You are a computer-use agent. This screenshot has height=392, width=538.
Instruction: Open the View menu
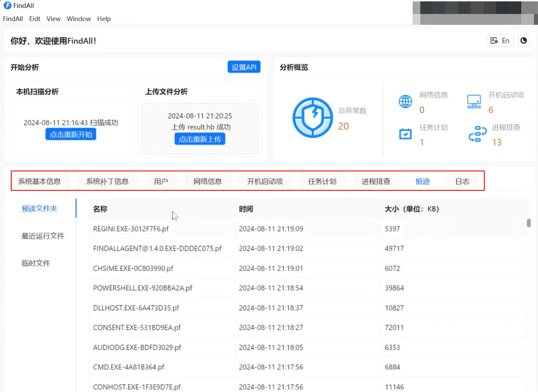(x=54, y=19)
